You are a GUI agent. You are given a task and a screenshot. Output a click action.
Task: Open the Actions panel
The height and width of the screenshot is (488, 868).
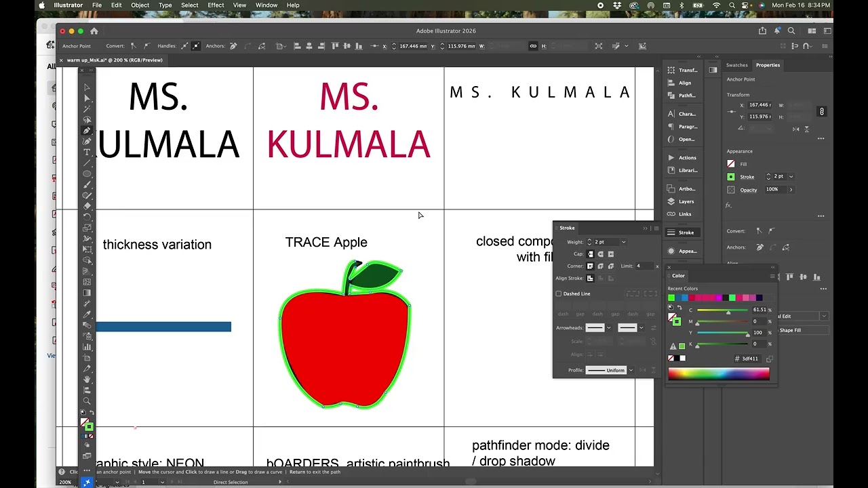[x=682, y=157]
